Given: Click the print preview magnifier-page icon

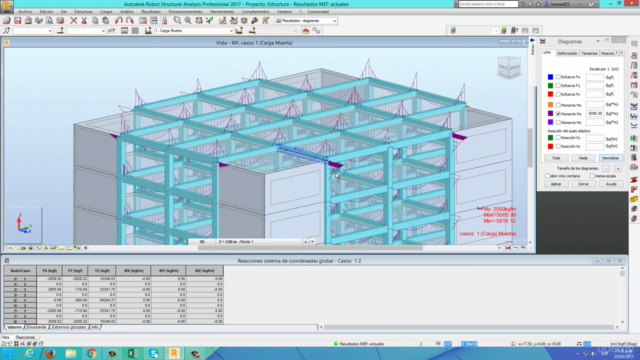Looking at the screenshot, I should (x=49, y=20).
